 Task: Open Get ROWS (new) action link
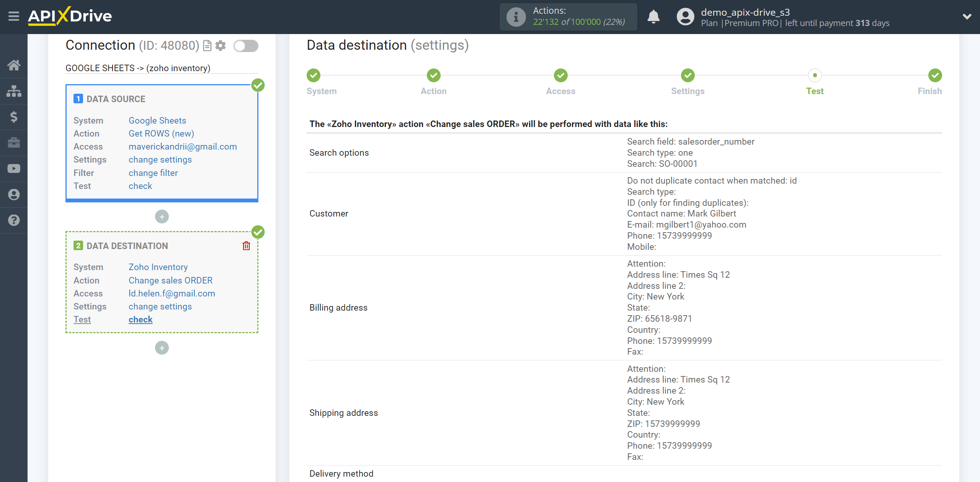(161, 134)
